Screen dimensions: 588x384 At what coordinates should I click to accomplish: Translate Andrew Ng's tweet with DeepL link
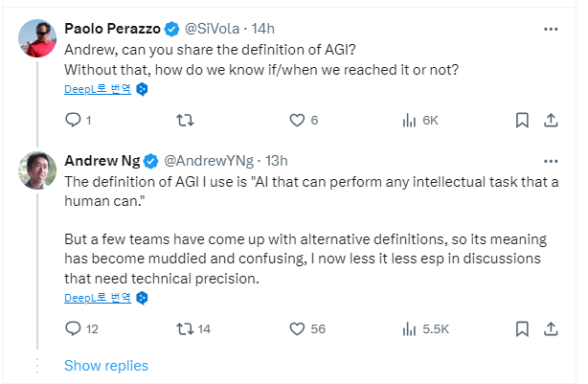(97, 298)
